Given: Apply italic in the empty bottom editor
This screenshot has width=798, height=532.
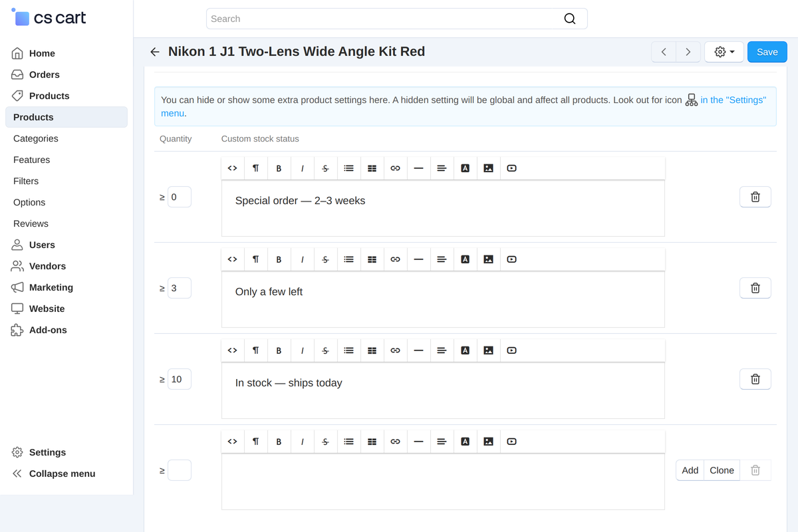Looking at the screenshot, I should (302, 442).
